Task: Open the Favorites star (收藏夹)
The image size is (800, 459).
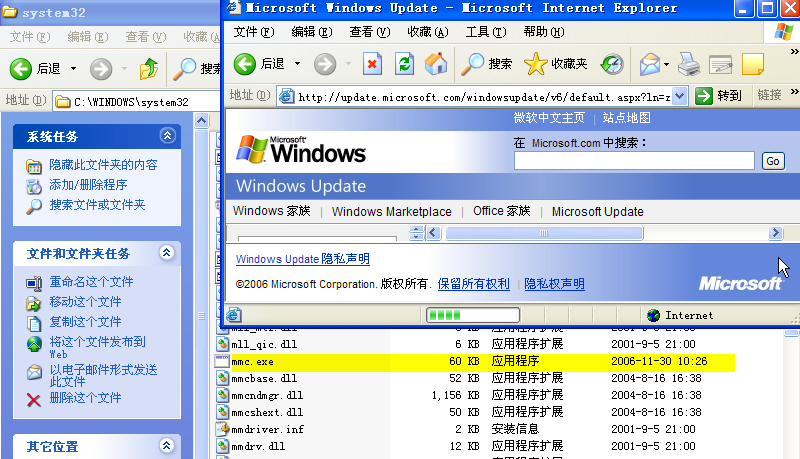Action: tap(556, 64)
